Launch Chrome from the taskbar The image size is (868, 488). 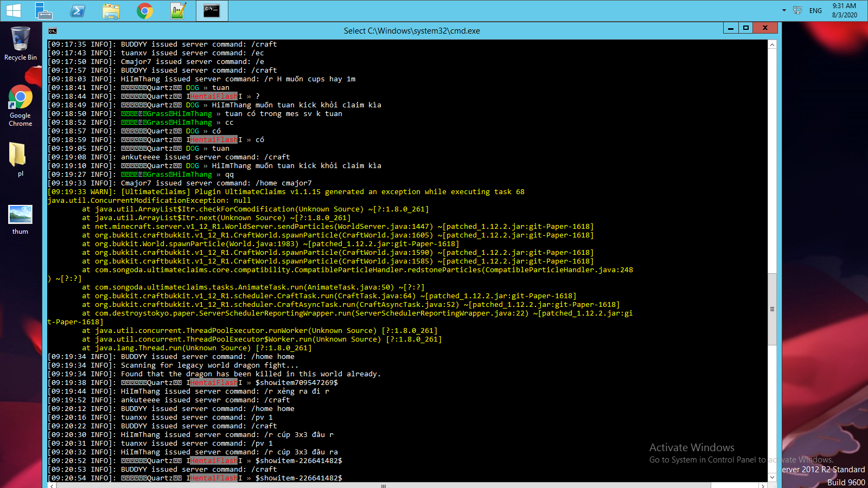145,10
